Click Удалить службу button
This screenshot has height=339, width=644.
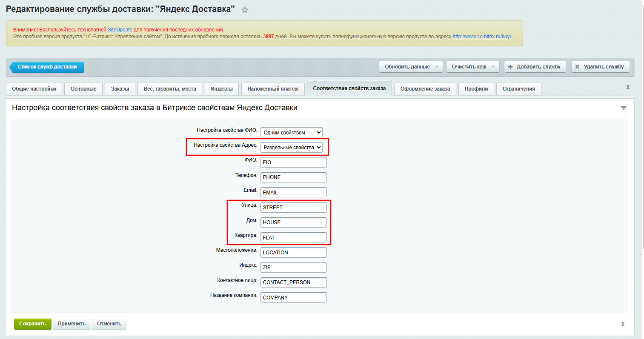(600, 67)
